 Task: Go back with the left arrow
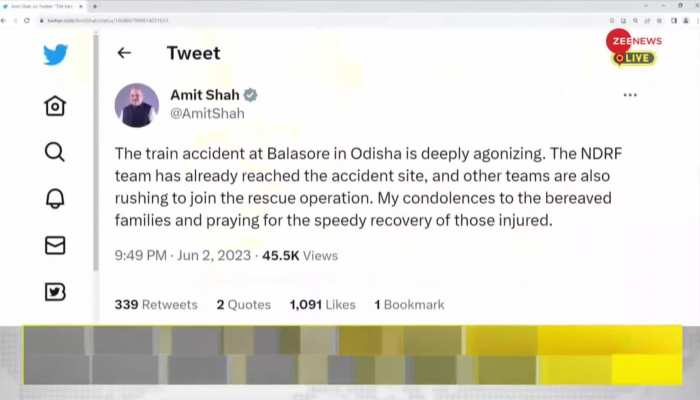pyautogui.click(x=124, y=53)
